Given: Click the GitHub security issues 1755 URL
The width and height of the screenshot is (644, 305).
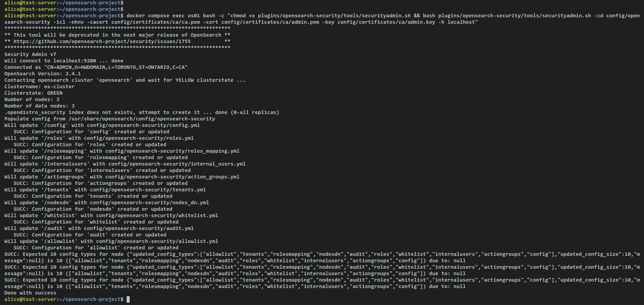Looking at the screenshot, I should [102, 41].
